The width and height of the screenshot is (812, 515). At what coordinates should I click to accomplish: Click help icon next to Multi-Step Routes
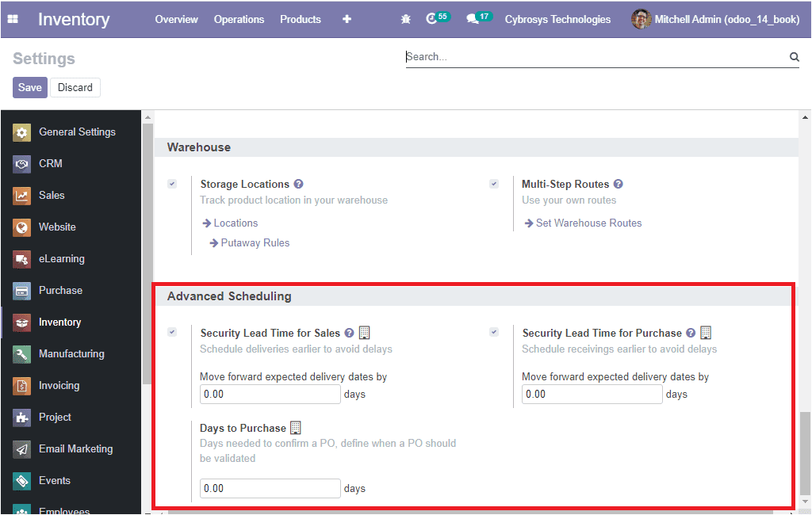pos(619,184)
